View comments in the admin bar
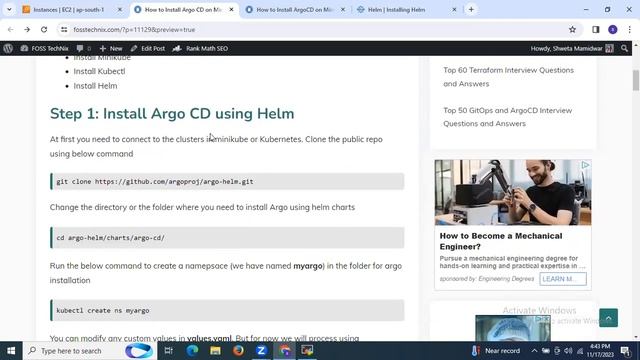The height and width of the screenshot is (360, 640). click(x=84, y=48)
